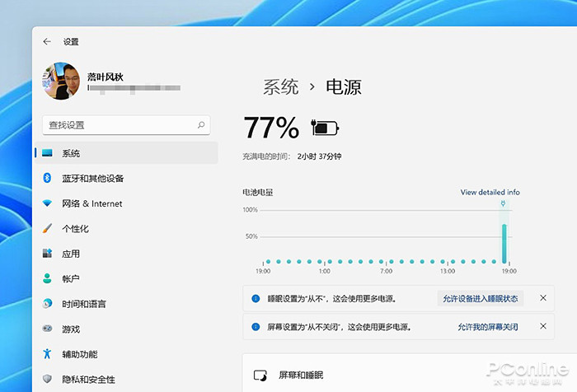Screen dimensions: 577x392
Task: Open 隐私和安全性 settings page
Action: [x=88, y=379]
